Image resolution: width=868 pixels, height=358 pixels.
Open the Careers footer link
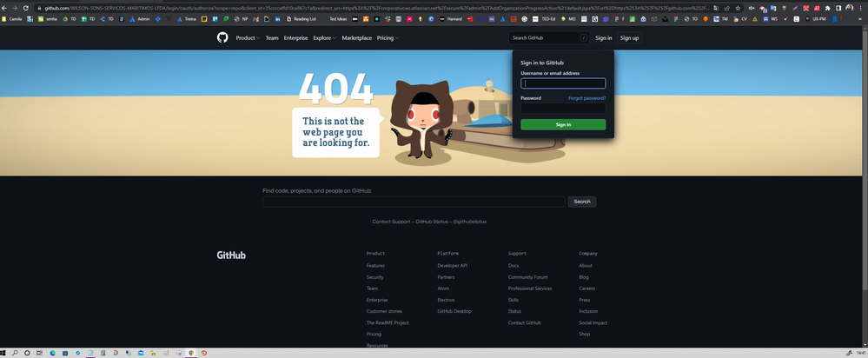click(x=586, y=288)
